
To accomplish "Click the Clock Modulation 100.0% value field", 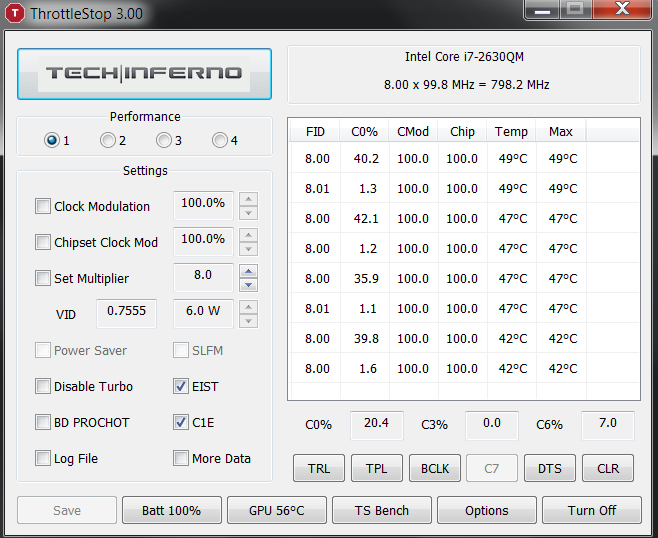I will pyautogui.click(x=203, y=206).
